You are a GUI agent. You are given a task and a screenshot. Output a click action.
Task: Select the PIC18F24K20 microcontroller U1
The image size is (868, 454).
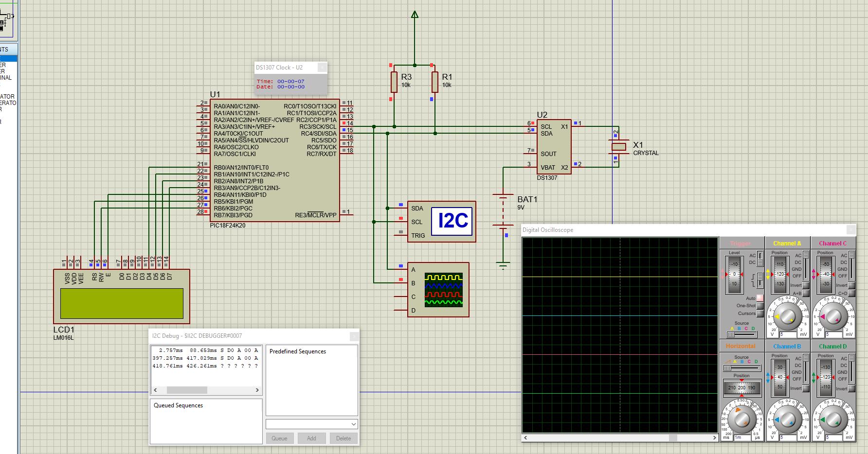[275, 160]
